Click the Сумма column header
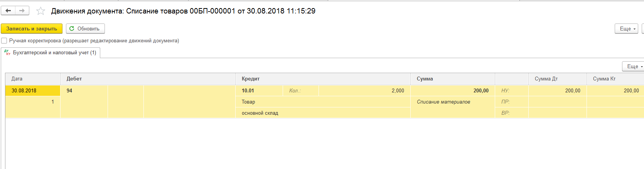644x169 pixels. [425, 79]
